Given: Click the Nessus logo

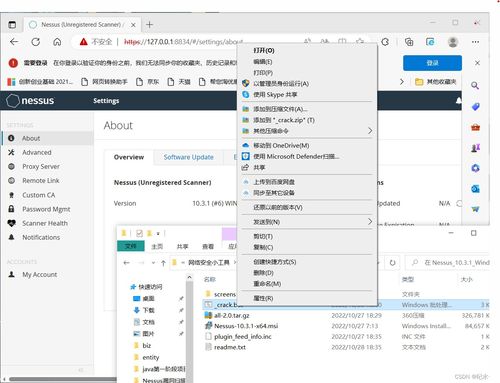Looking at the screenshot, I should pos(30,101).
